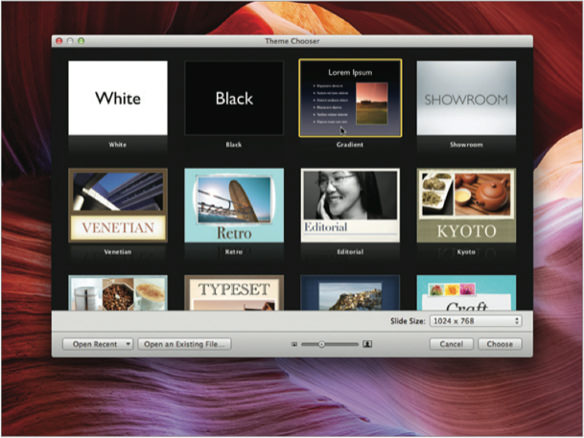Click the Cancel button
Image resolution: width=584 pixels, height=438 pixels.
point(451,344)
